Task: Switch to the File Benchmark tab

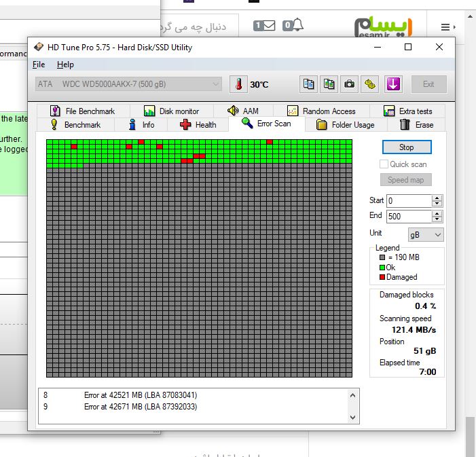Action: click(x=83, y=111)
